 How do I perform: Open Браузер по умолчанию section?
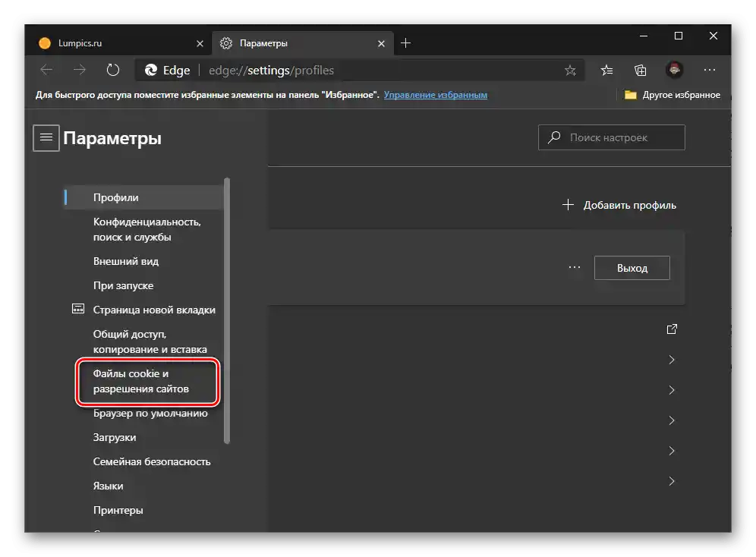click(150, 414)
